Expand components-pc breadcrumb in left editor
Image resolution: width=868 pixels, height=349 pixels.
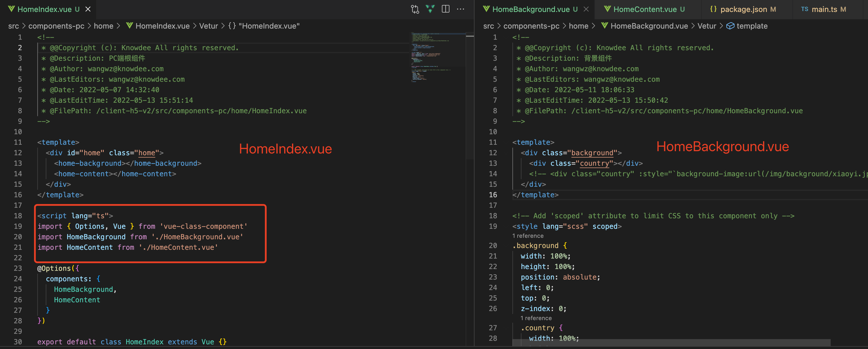pos(56,26)
